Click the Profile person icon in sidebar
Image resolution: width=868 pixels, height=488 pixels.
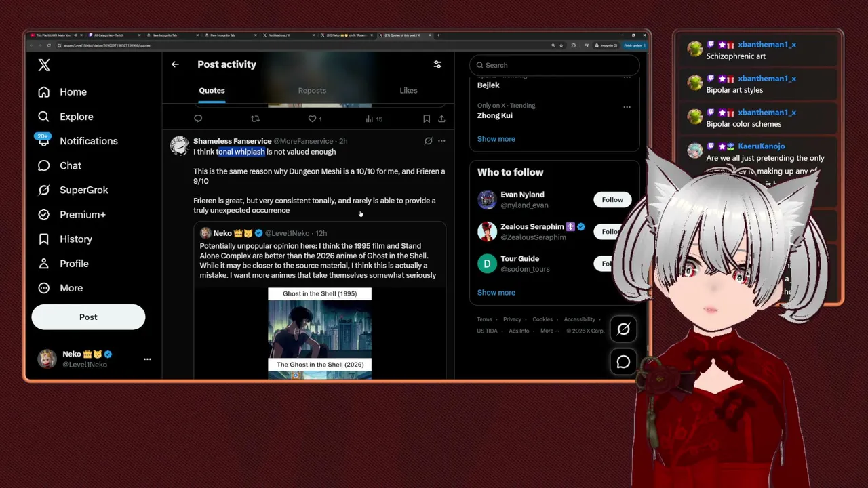pyautogui.click(x=44, y=264)
